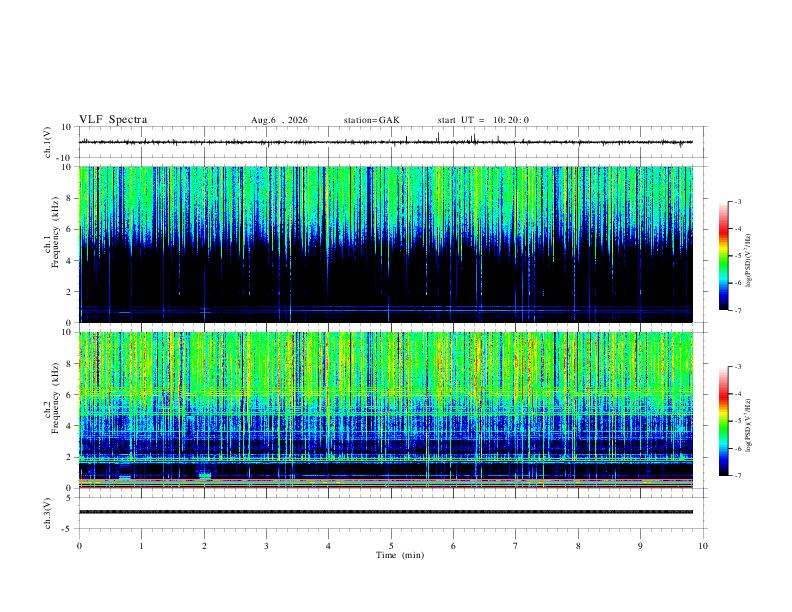
Task: Click the 0 minute tick on time axis
Action: (79, 546)
